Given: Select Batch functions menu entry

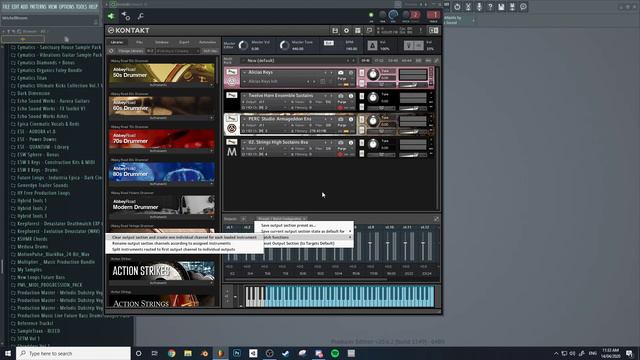Looking at the screenshot, I should coord(307,237).
